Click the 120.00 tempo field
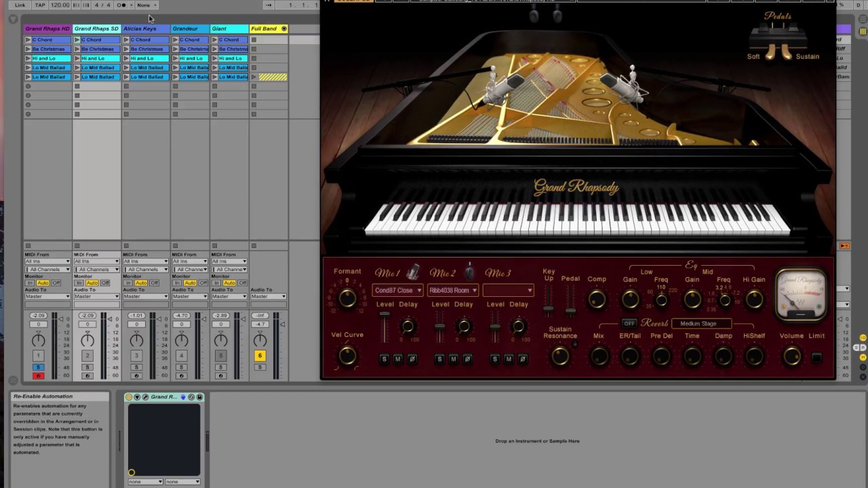The height and width of the screenshot is (488, 868). pyautogui.click(x=60, y=5)
